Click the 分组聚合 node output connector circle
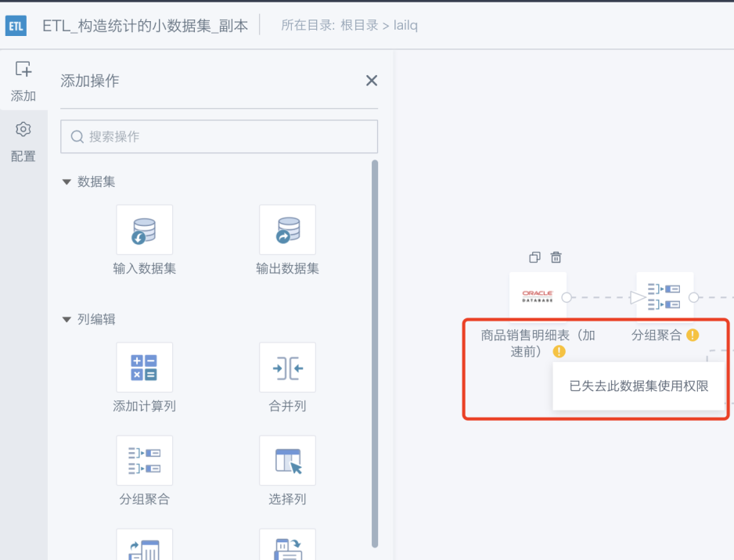The width and height of the screenshot is (734, 560). [x=694, y=297]
